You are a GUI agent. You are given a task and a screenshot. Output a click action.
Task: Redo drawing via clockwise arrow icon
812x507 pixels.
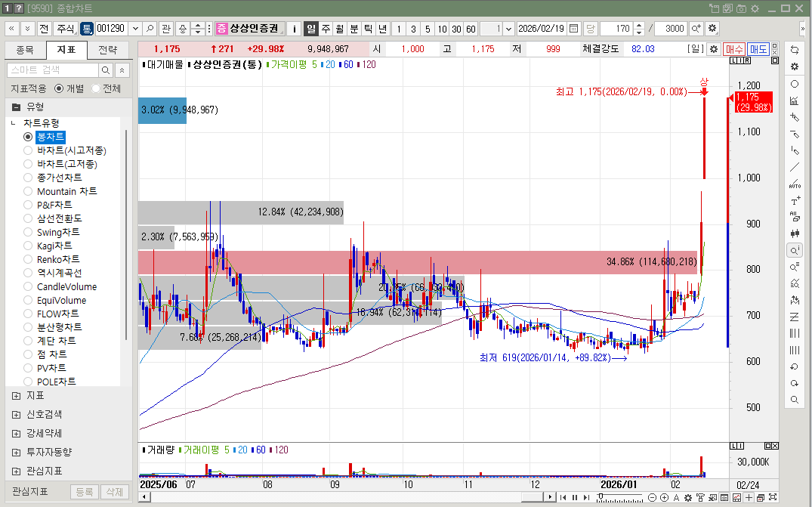795,383
